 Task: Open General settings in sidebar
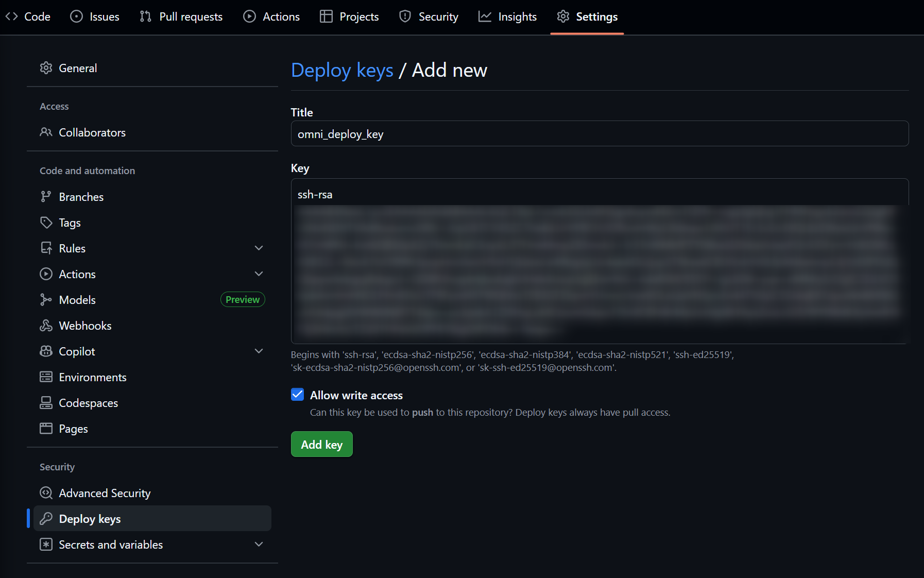[x=152, y=68]
